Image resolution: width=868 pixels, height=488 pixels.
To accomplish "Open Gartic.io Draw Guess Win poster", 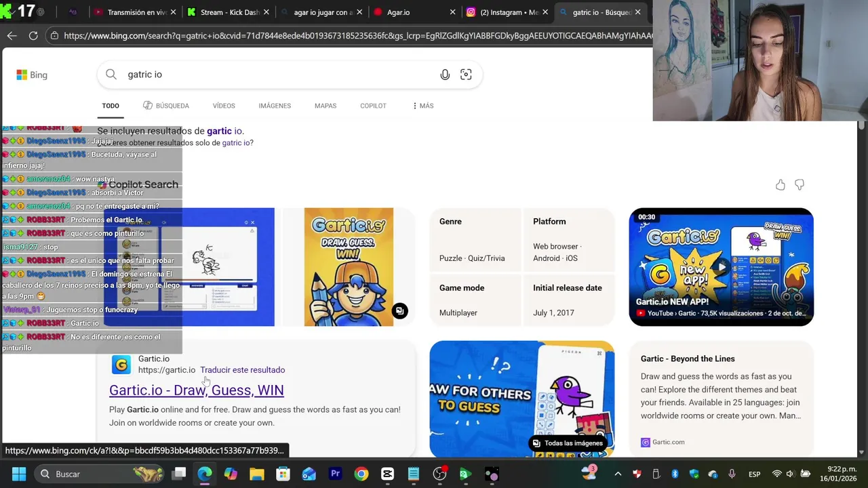I will pyautogui.click(x=349, y=267).
